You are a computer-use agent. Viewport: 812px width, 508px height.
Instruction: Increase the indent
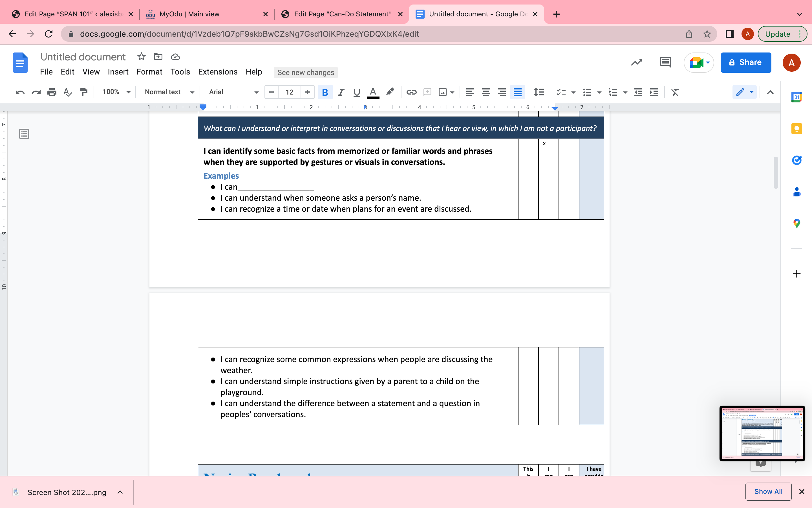coord(654,92)
